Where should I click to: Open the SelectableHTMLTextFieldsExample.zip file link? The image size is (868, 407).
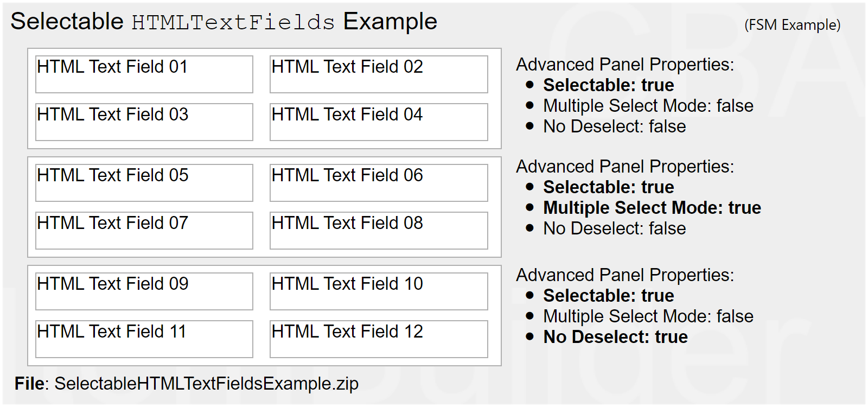[206, 384]
